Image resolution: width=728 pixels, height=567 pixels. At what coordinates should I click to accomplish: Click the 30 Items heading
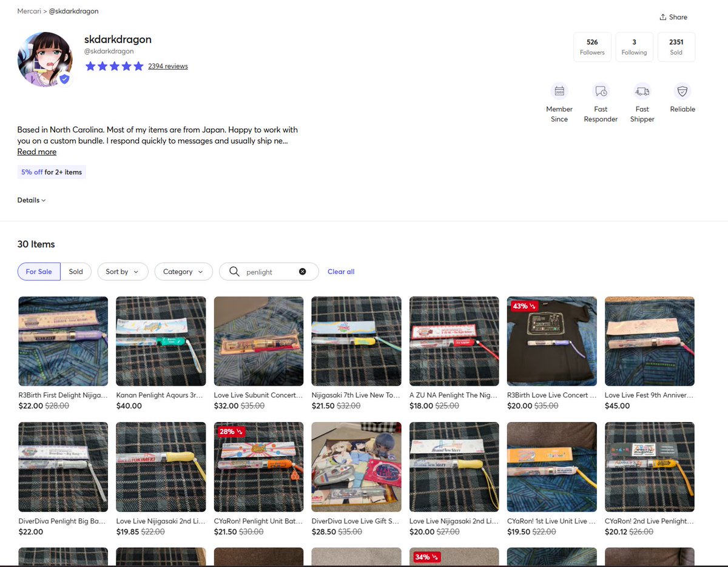[36, 244]
